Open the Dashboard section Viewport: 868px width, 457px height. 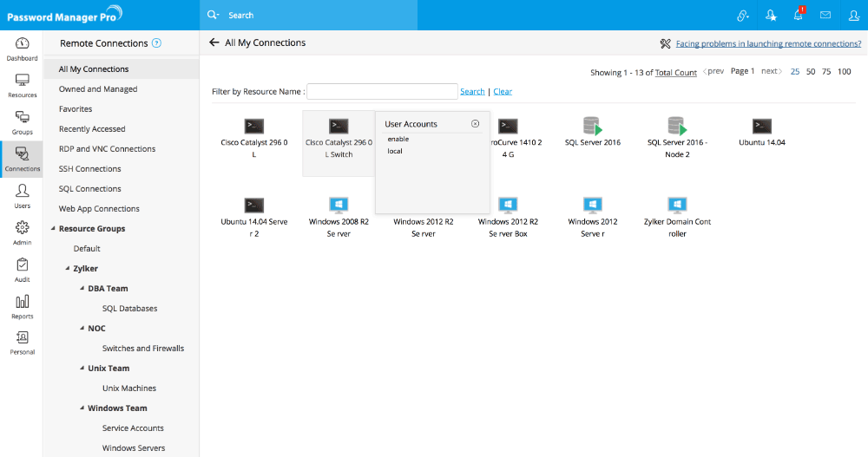(23, 49)
